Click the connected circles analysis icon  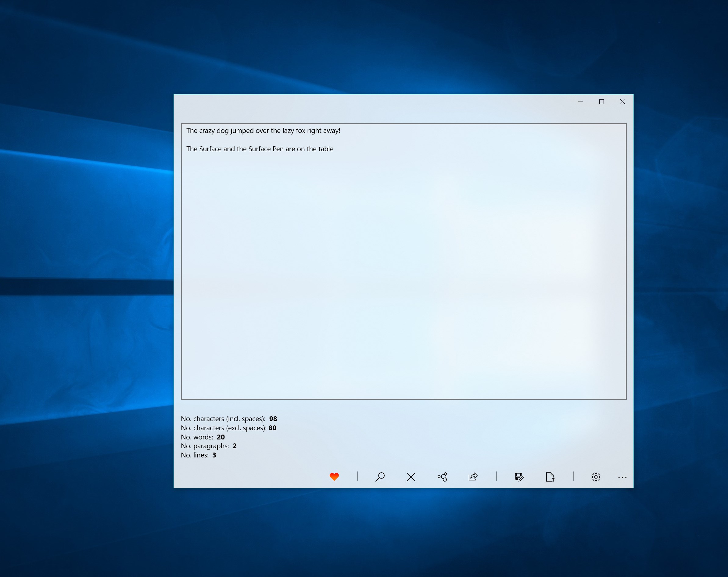pyautogui.click(x=442, y=477)
